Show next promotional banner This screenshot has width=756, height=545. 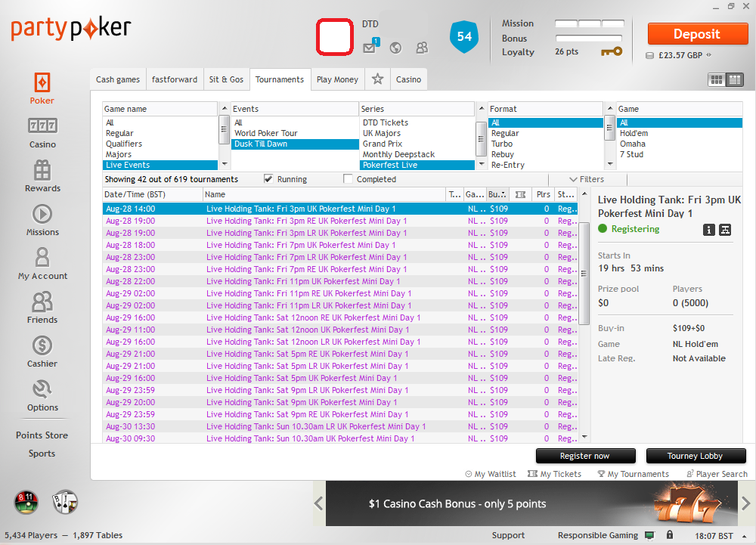point(746,503)
